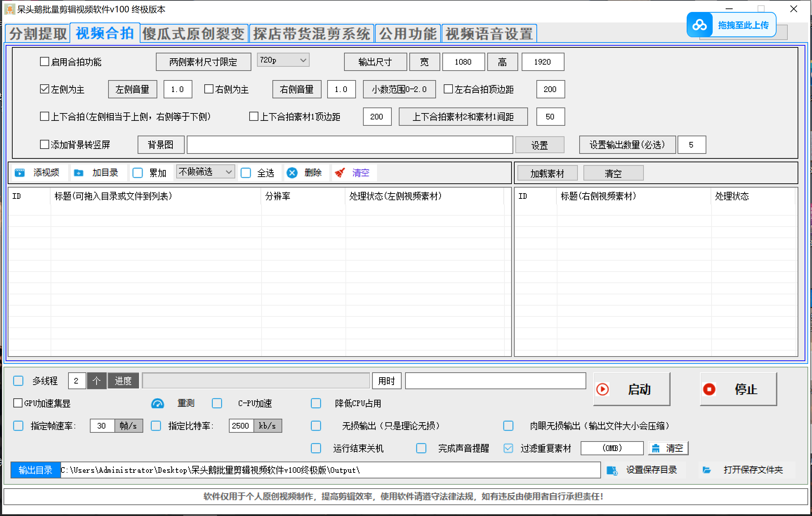Click the 重测 gauge icon
812x516 pixels.
coord(157,404)
